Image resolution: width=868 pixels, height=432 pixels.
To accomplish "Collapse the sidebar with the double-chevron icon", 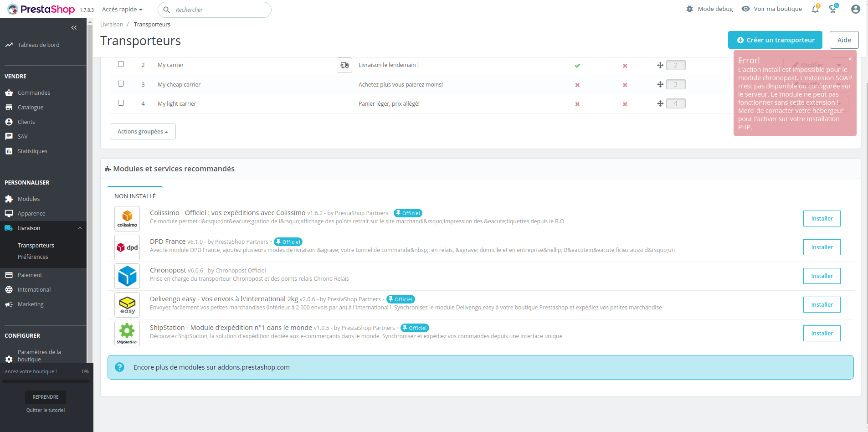I will [74, 28].
